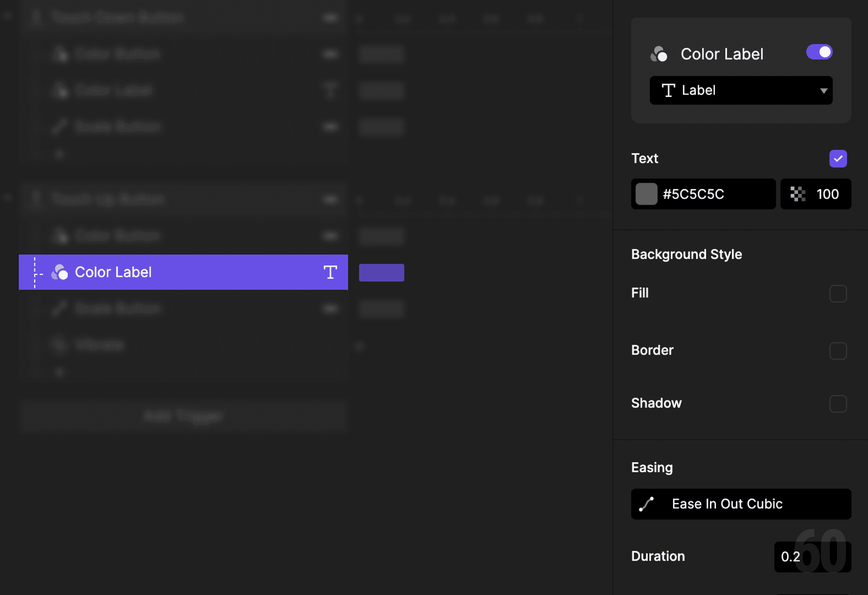Select the Color Label row in the trigger list
Viewport: 868px width, 595px height.
(150, 272)
